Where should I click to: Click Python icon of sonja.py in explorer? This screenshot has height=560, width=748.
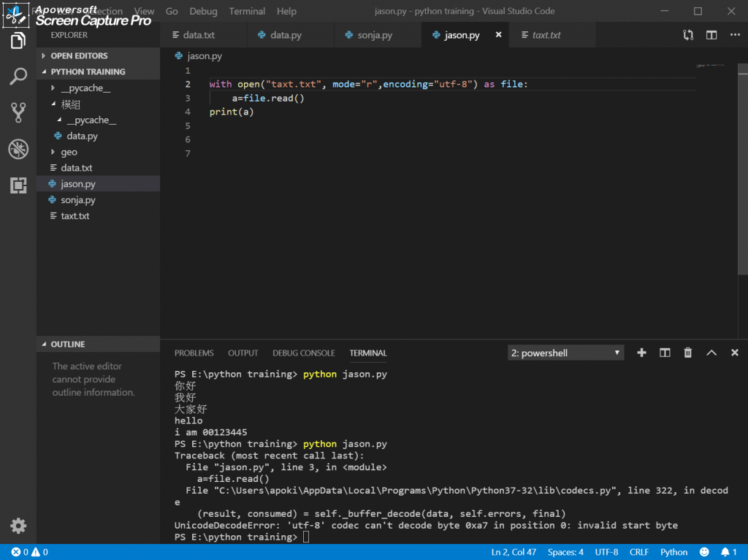click(x=52, y=200)
